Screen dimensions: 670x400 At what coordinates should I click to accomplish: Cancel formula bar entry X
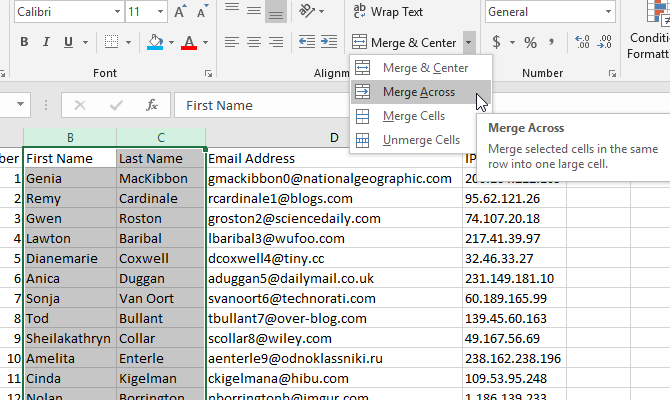80,105
